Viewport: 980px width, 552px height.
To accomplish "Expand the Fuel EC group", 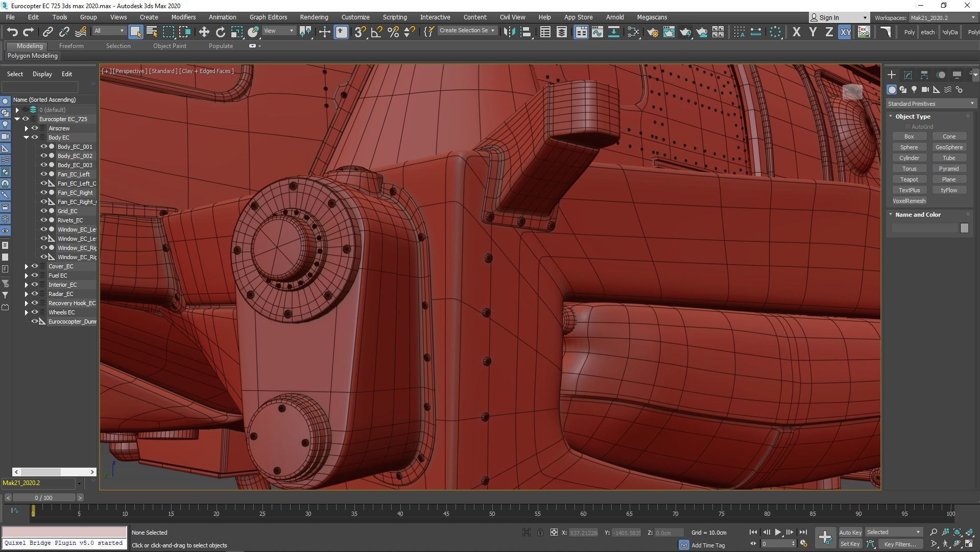I will coord(27,275).
